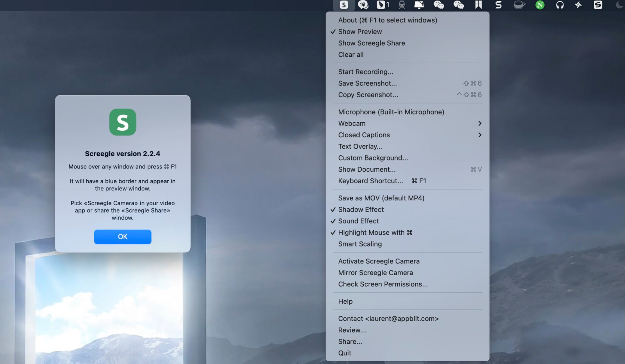Select Clear all in the menu

408,55
